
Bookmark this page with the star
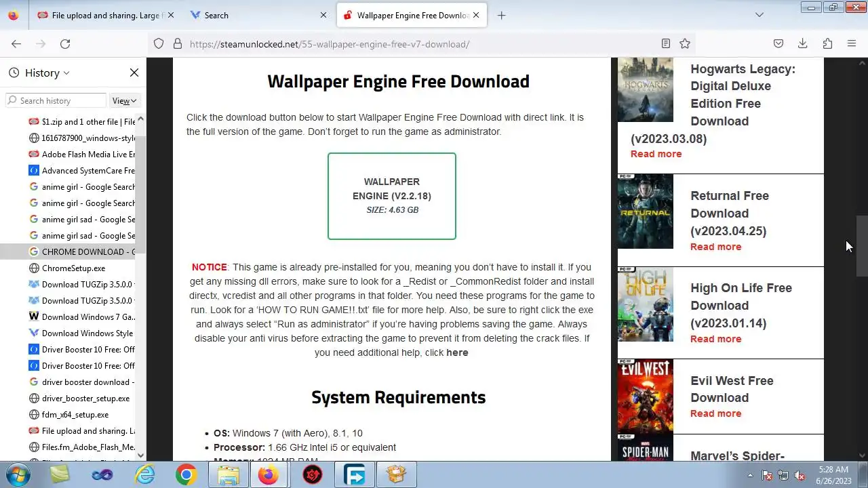click(x=685, y=43)
